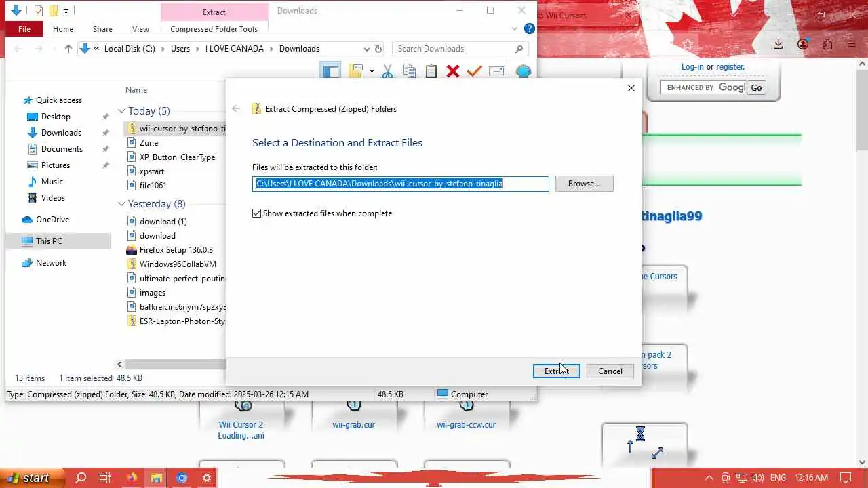The height and width of the screenshot is (488, 868).
Task: Click the volume icon in system tray
Action: coord(757,478)
